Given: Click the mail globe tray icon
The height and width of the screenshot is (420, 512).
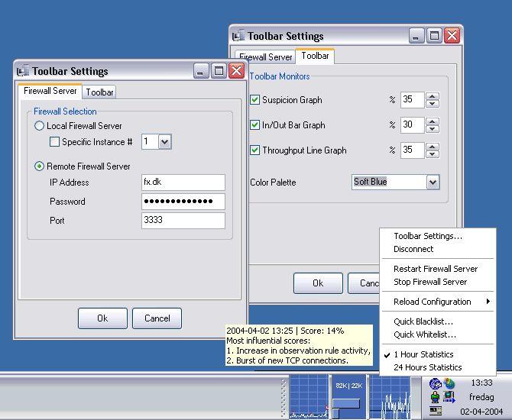Looking at the screenshot, I should [436, 383].
